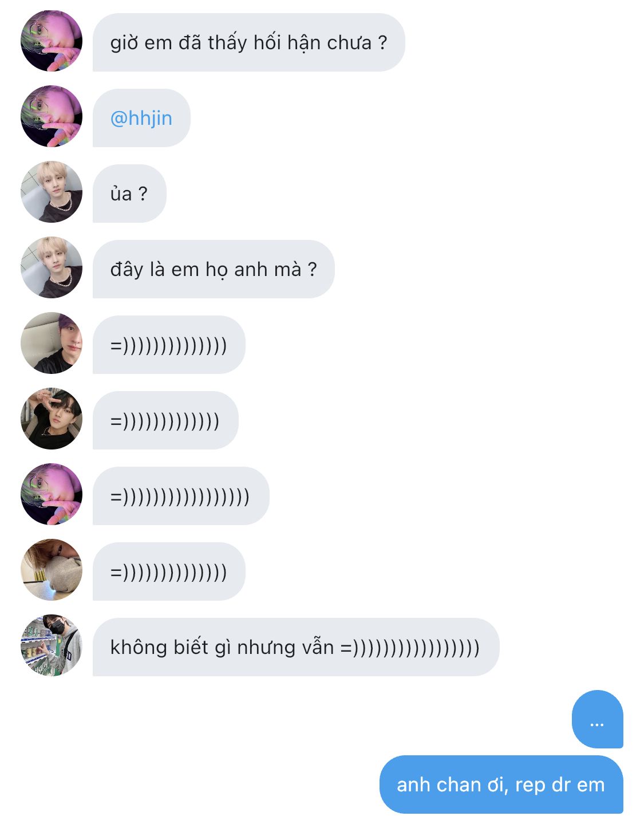Click avatar beside "giờ em đã thấy hối hận chưa ?"

click(x=52, y=41)
